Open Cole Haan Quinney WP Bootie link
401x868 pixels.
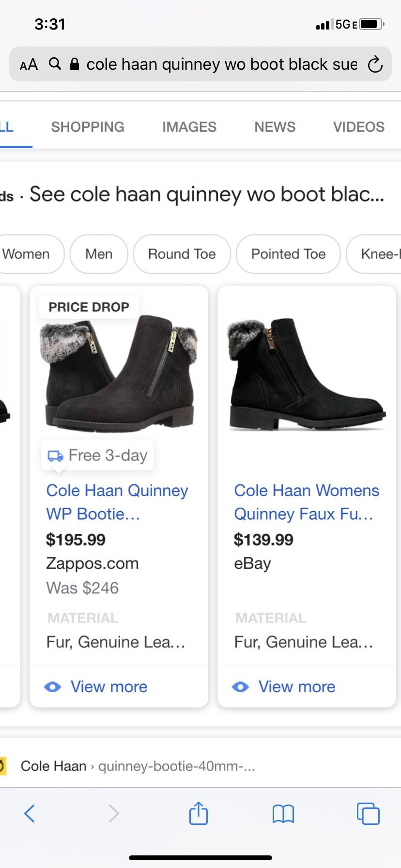[117, 502]
